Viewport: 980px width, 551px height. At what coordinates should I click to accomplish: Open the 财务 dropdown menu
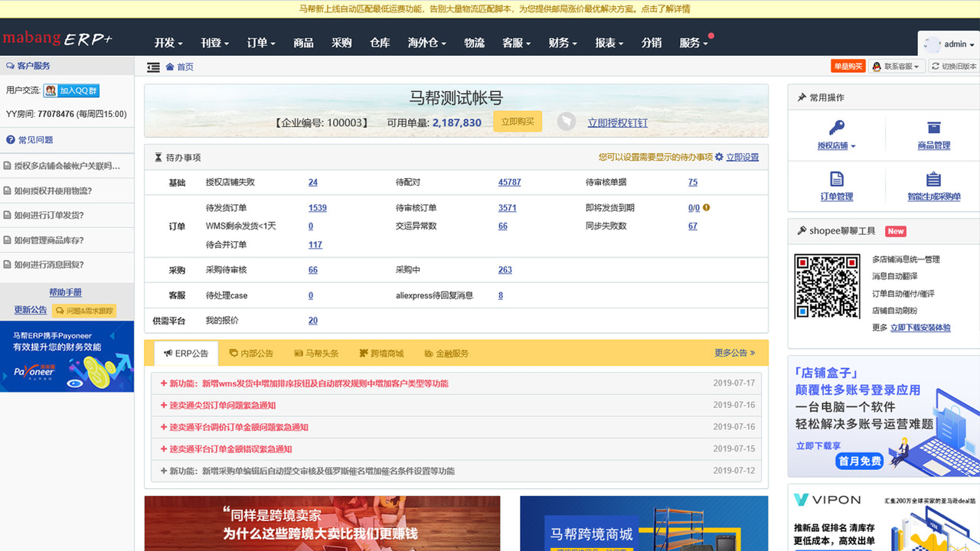[x=563, y=43]
